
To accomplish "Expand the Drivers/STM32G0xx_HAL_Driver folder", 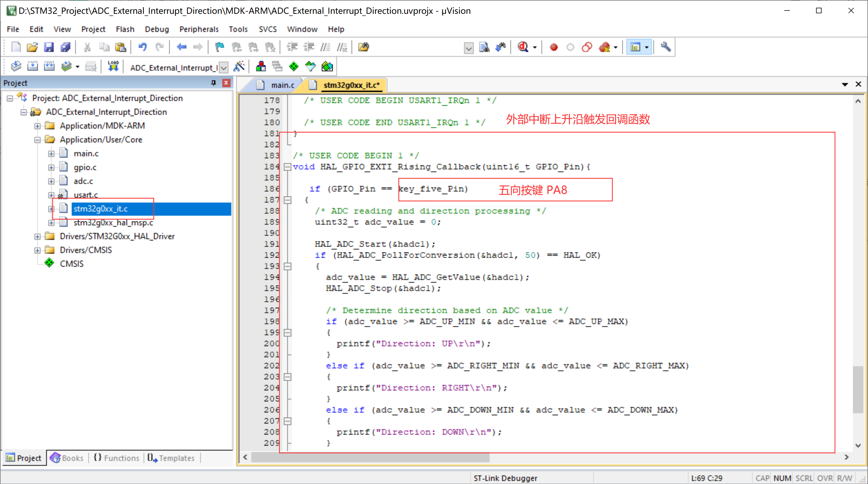I will (x=37, y=236).
